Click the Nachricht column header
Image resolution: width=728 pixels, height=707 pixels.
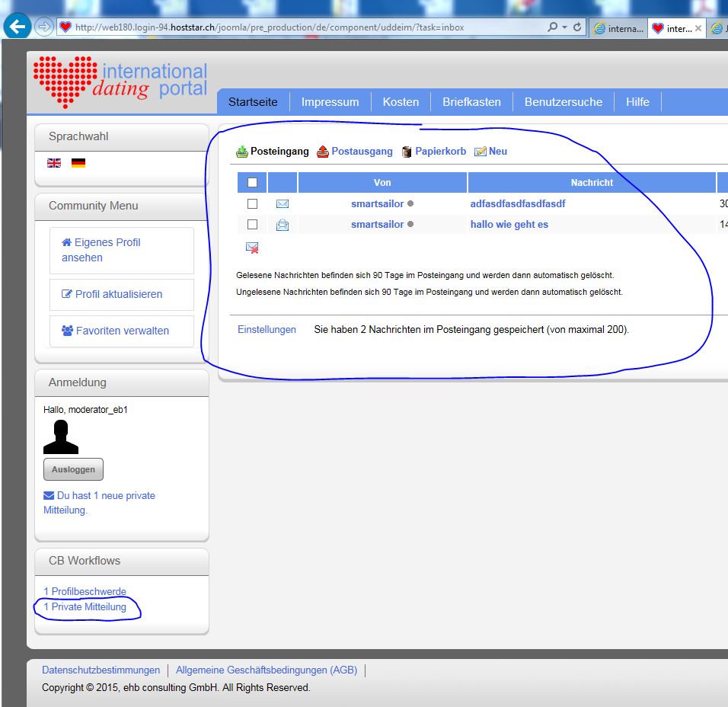point(592,183)
